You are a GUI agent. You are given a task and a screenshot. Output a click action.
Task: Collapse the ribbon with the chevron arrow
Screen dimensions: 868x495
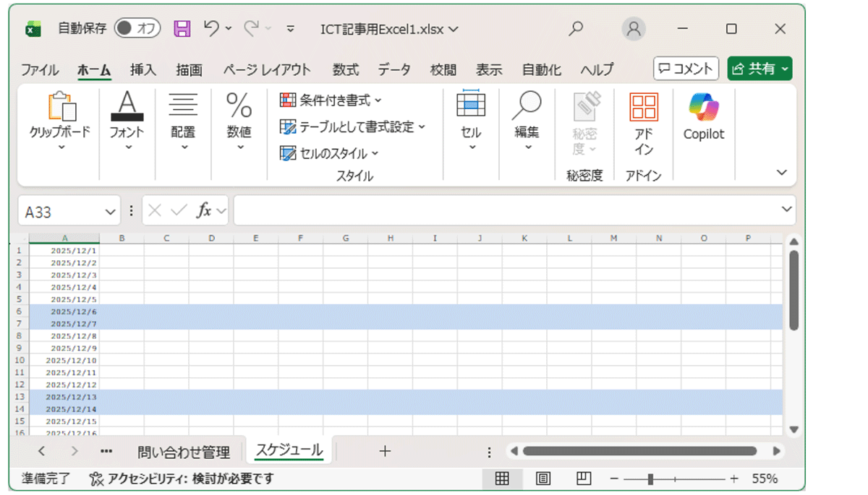781,173
